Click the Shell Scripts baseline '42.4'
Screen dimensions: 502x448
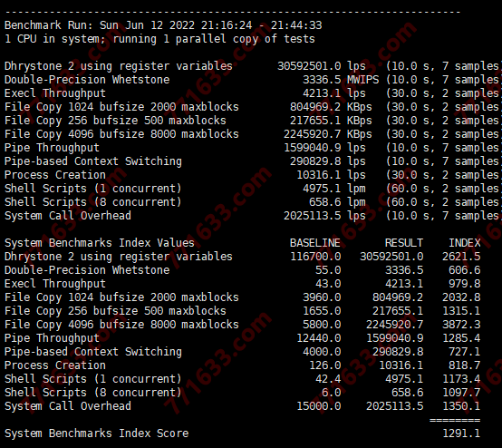point(328,379)
